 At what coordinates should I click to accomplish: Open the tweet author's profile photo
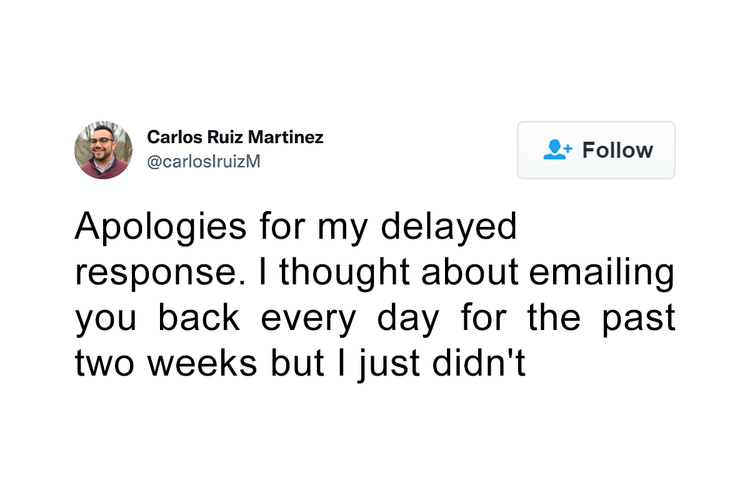pyautogui.click(x=103, y=150)
